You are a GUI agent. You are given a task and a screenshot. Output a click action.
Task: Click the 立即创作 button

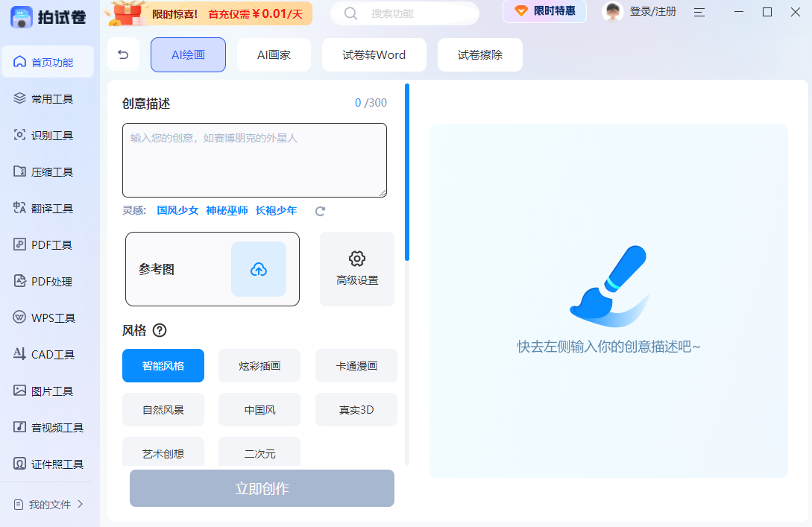pyautogui.click(x=262, y=488)
